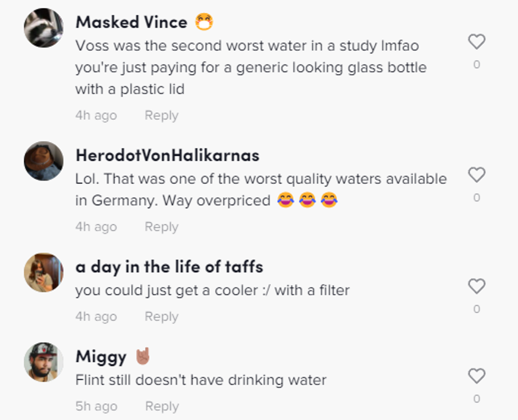This screenshot has height=420, width=518.
Task: Tap heart on a day in the life of taffs comment
Action: pos(477,286)
